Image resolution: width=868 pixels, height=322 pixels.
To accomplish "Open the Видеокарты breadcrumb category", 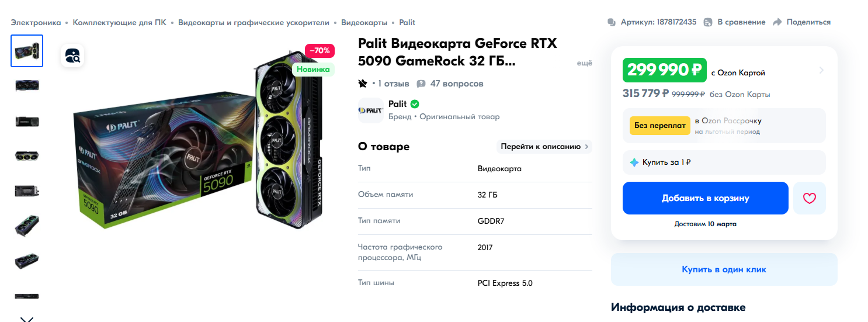I will pos(364,22).
